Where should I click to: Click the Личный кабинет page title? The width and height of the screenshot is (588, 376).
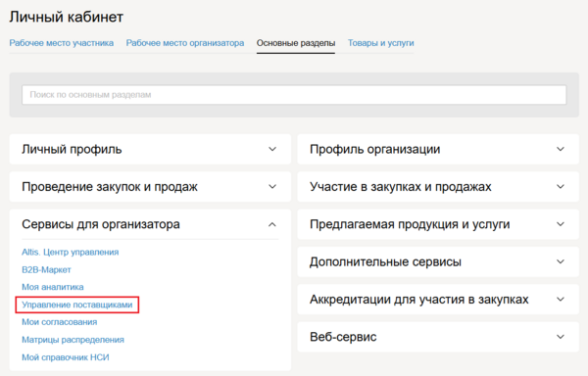[66, 17]
